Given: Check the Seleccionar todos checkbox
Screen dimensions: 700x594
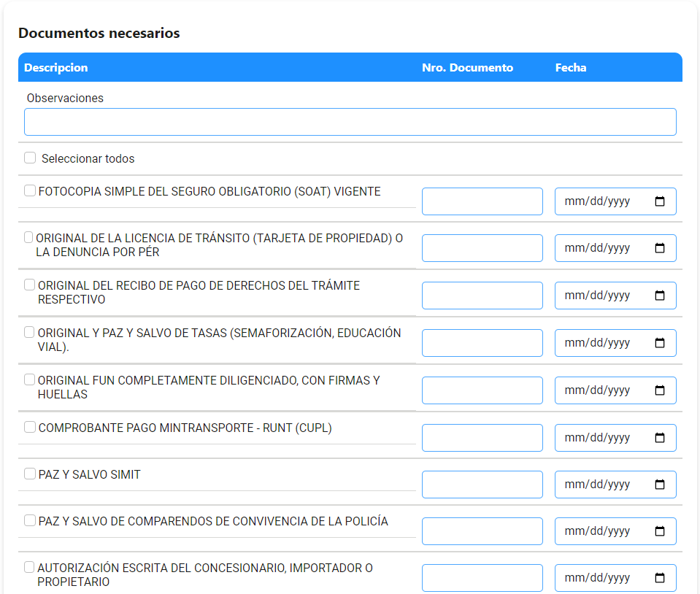Looking at the screenshot, I should coord(30,158).
